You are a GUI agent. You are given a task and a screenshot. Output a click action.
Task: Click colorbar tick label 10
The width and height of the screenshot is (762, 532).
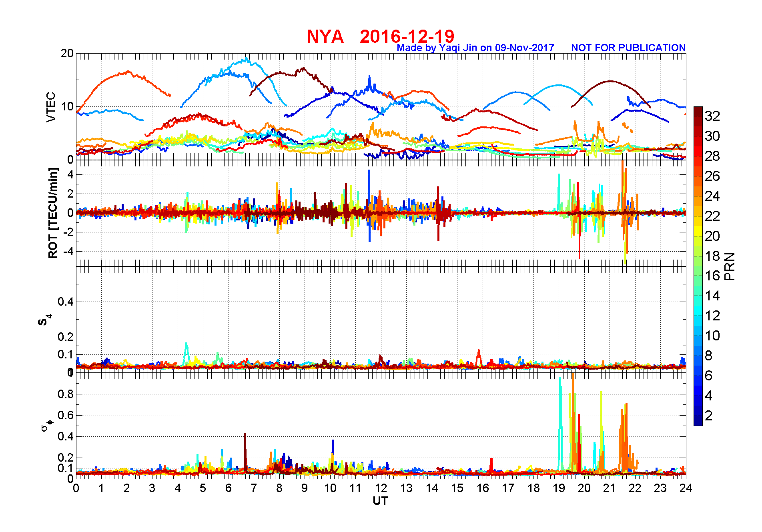point(712,336)
